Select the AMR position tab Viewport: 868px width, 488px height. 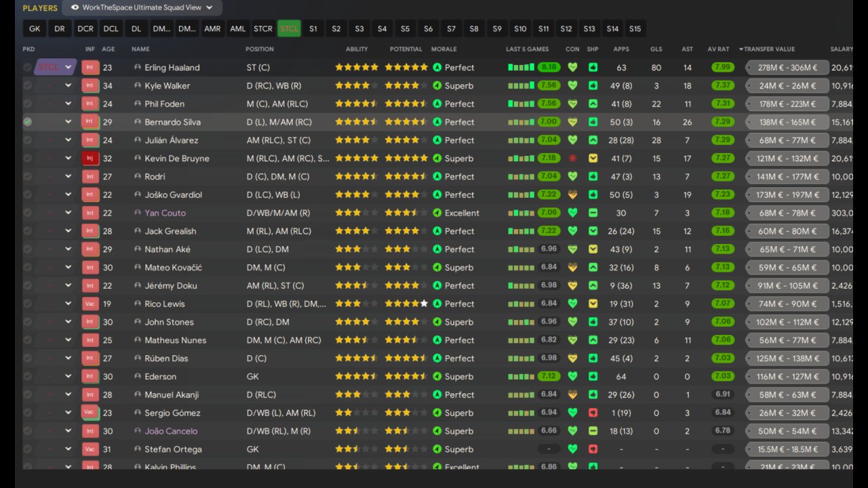tap(212, 29)
